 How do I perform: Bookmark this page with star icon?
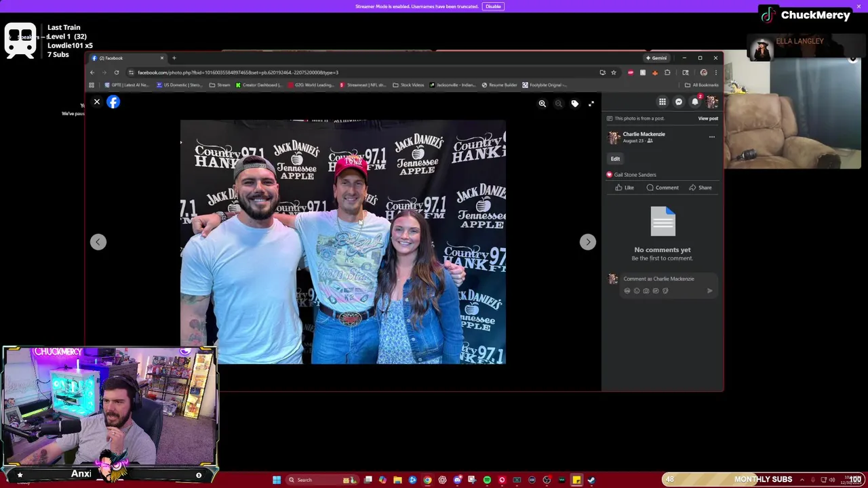[614, 73]
